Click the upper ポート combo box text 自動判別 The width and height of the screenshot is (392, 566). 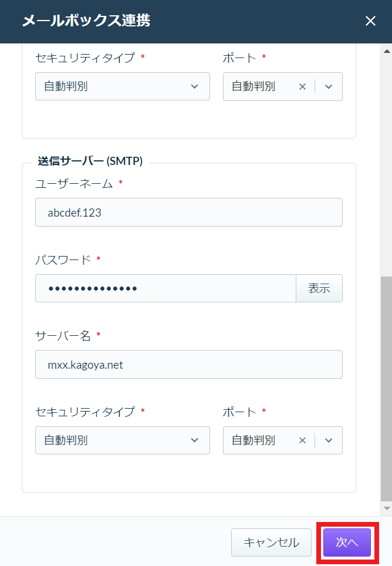pyautogui.click(x=254, y=86)
